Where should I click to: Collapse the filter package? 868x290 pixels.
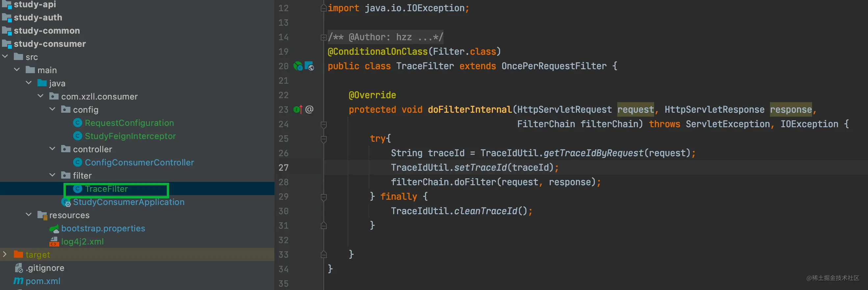[52, 175]
